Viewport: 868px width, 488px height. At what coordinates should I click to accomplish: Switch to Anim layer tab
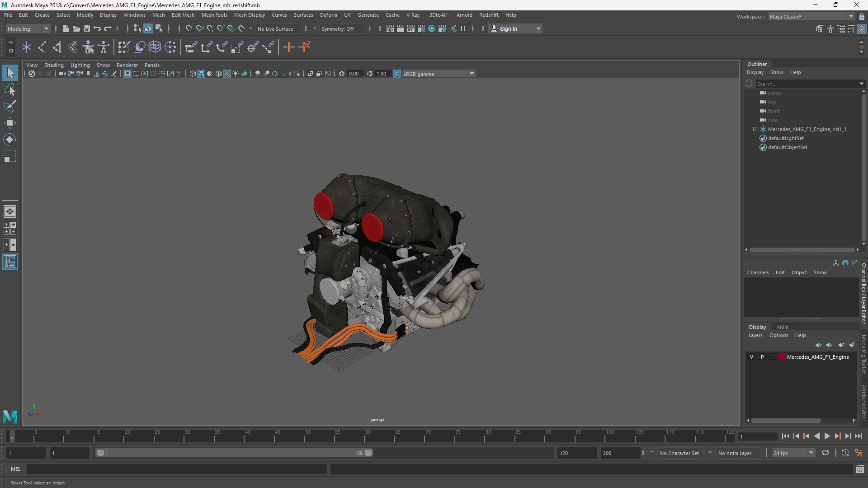[x=783, y=327]
